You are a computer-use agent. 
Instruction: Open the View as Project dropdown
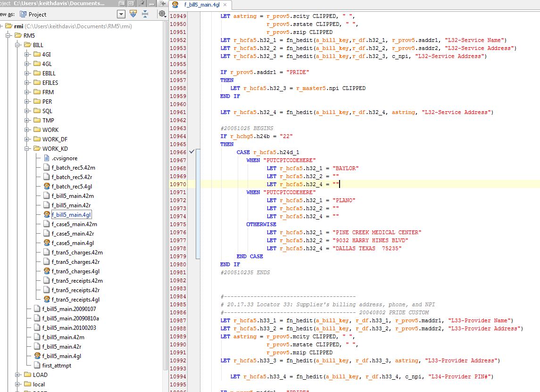(x=121, y=14)
